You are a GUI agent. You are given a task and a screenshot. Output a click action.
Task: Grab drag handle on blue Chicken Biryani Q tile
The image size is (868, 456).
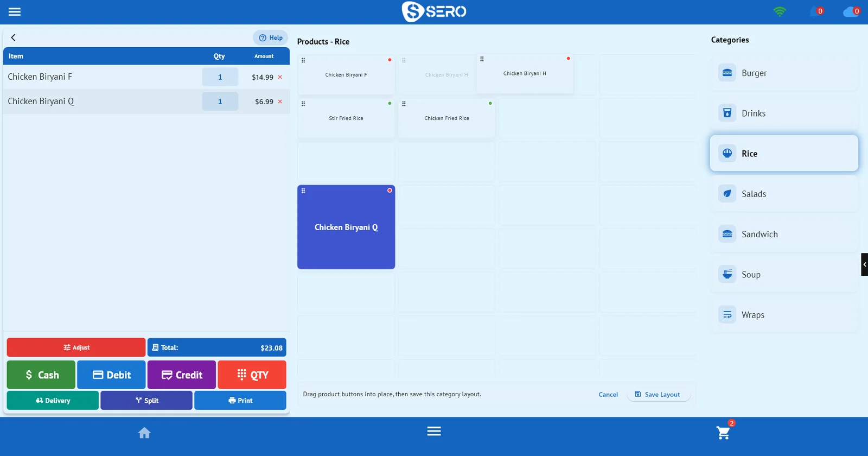click(x=303, y=191)
